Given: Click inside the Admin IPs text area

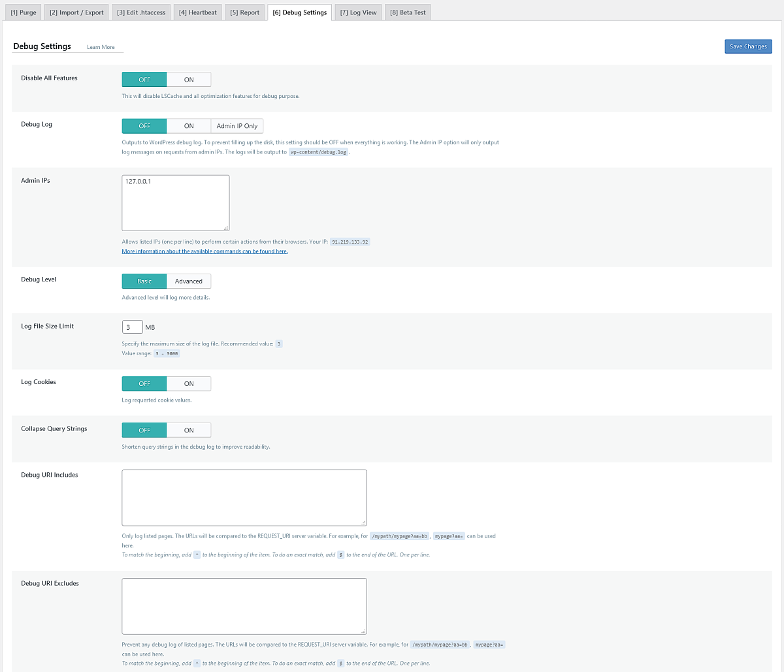Looking at the screenshot, I should pyautogui.click(x=176, y=202).
